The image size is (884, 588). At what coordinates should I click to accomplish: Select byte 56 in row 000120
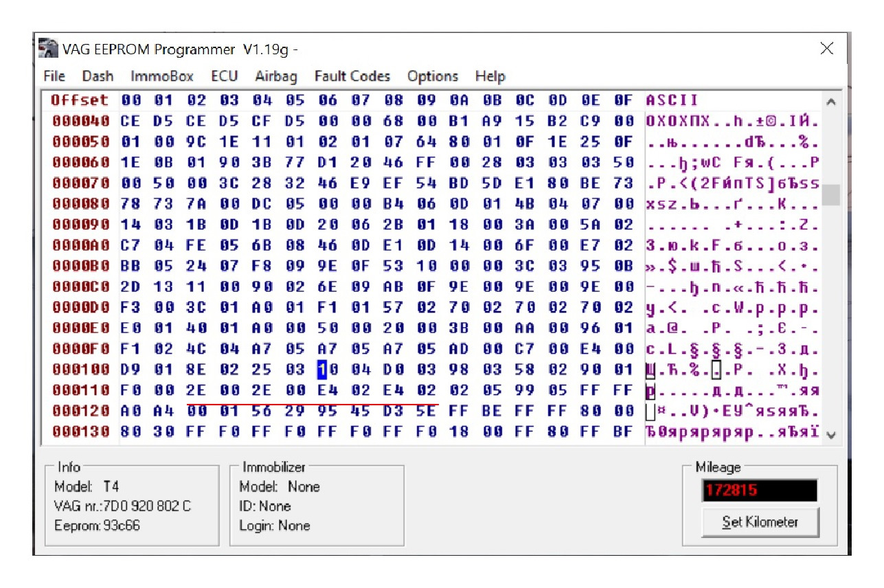(x=262, y=411)
